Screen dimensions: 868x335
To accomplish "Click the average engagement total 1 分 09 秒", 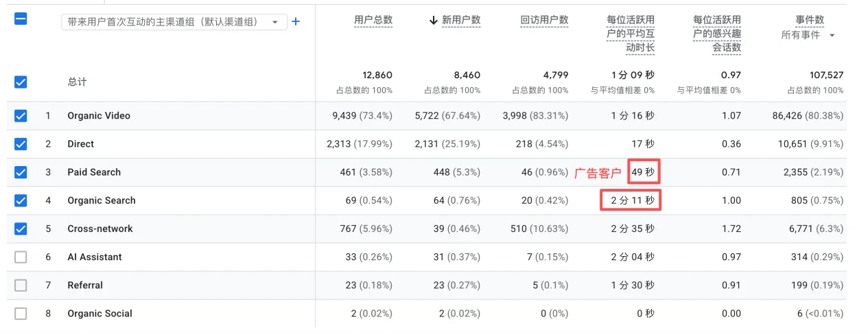I will click(x=633, y=75).
